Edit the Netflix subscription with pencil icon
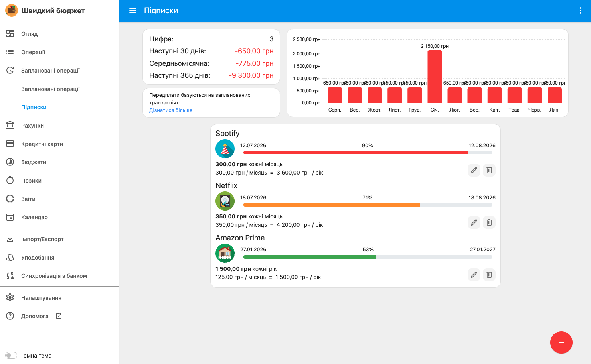Screen dimensions: 591x364 pos(474,222)
